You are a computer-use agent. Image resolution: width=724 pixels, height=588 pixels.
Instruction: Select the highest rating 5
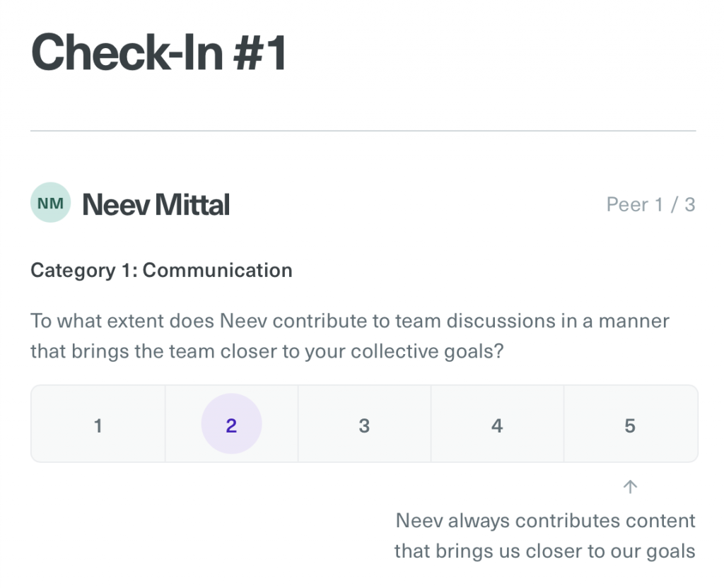[630, 425]
